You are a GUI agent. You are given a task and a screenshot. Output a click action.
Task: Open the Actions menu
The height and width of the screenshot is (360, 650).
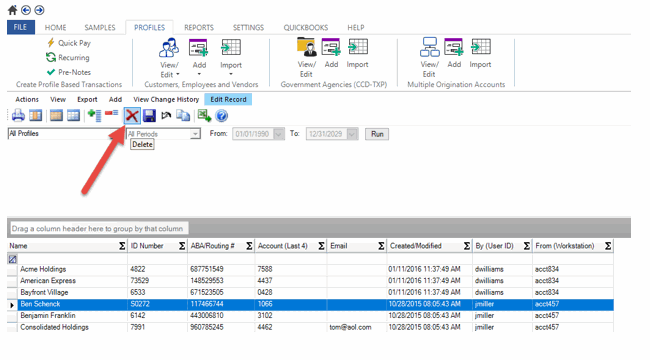[x=27, y=100]
